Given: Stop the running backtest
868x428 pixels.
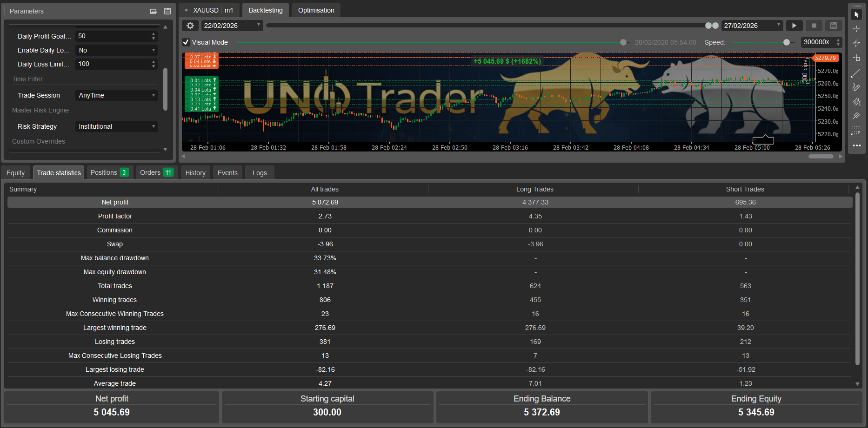Looking at the screenshot, I should point(814,26).
